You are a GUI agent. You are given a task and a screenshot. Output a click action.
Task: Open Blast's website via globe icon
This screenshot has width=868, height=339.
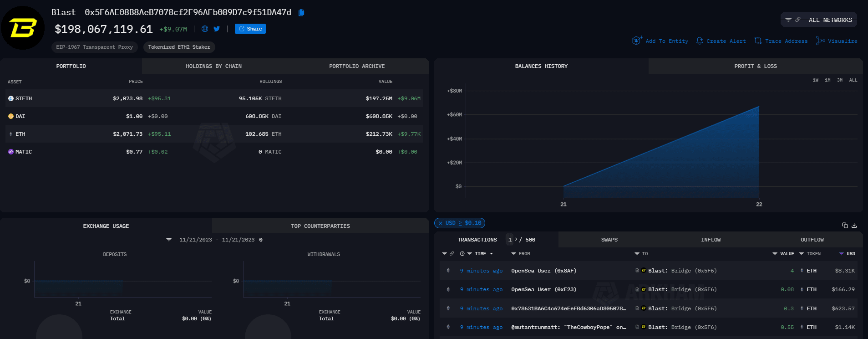pos(205,29)
